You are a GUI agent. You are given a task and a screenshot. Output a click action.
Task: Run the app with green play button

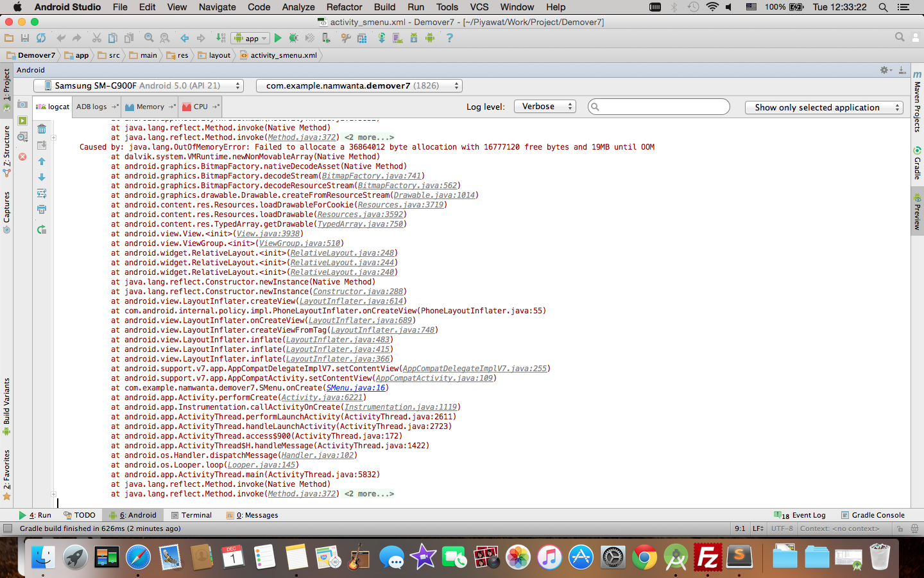click(278, 38)
